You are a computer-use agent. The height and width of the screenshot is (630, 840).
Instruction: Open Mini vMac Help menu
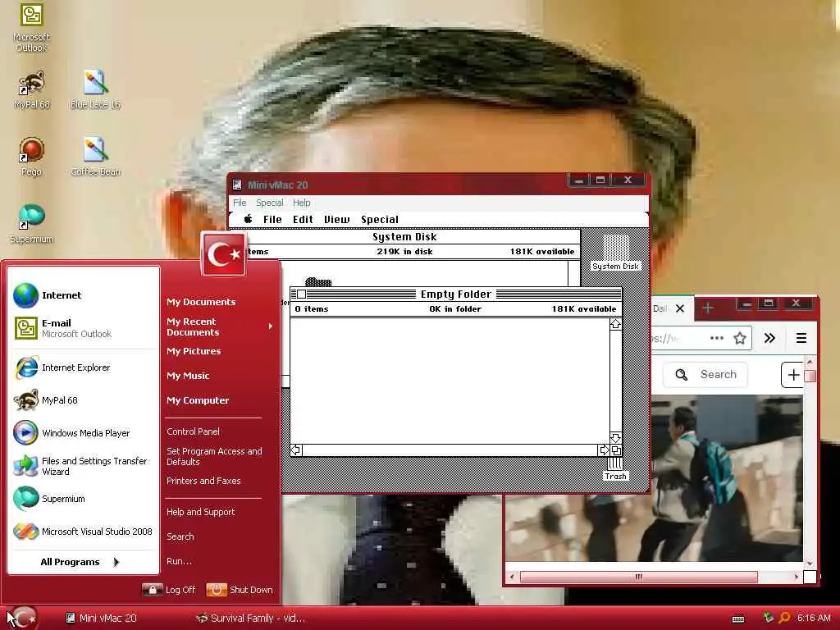[x=302, y=203]
